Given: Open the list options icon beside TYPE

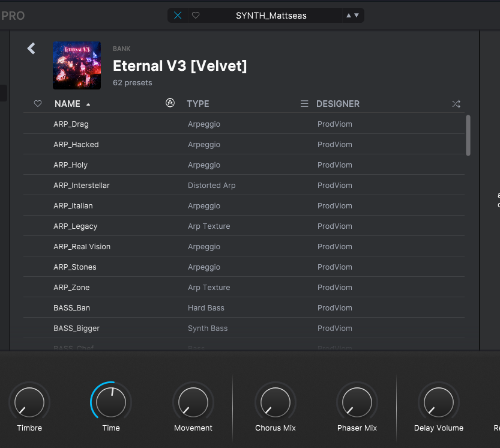Looking at the screenshot, I should 304,104.
